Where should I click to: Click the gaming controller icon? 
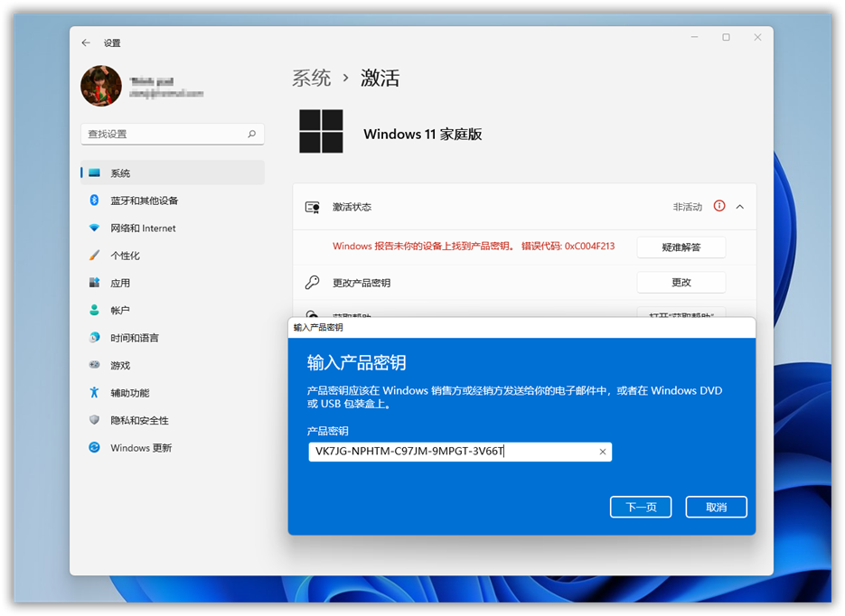click(x=94, y=365)
